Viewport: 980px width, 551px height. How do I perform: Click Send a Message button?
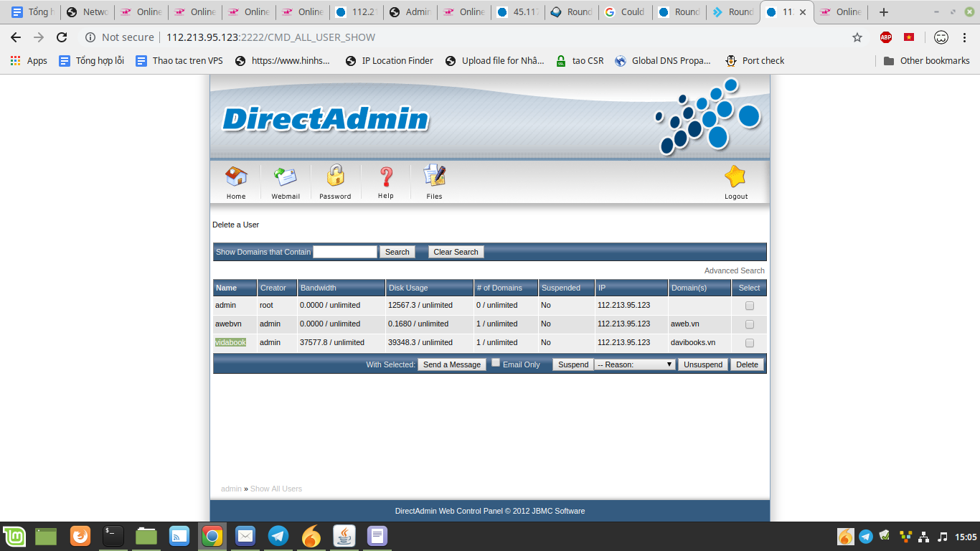(452, 364)
